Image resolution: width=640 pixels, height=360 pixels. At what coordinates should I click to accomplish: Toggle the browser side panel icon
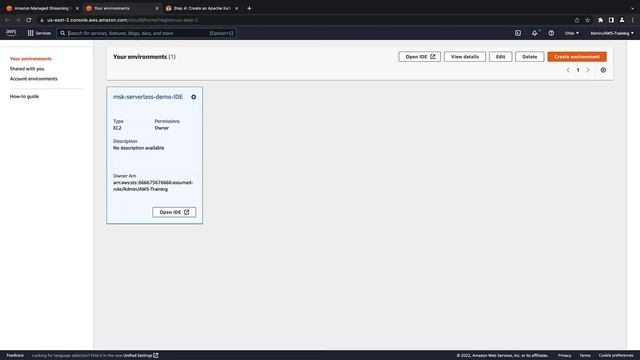click(611, 20)
